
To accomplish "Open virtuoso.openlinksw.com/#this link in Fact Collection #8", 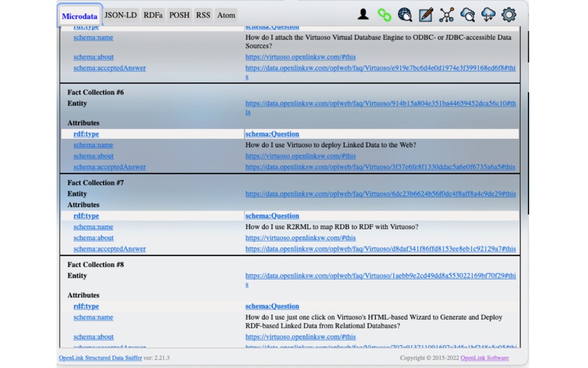I will 300,337.
